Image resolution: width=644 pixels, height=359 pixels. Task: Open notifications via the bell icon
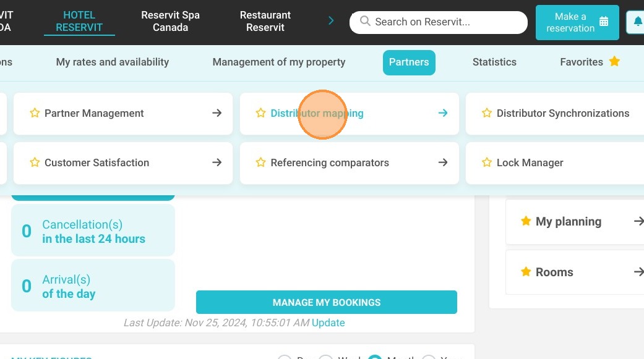pos(637,22)
